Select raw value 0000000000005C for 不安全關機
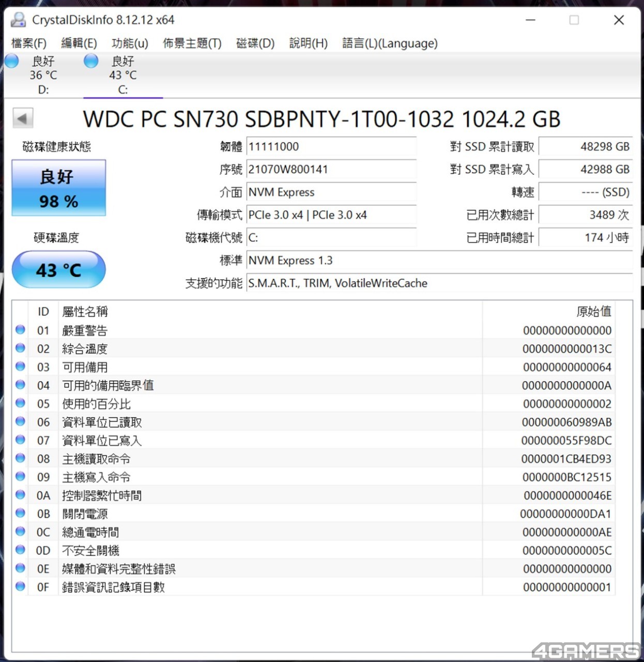Viewport: 644px width, 662px height. 567,551
